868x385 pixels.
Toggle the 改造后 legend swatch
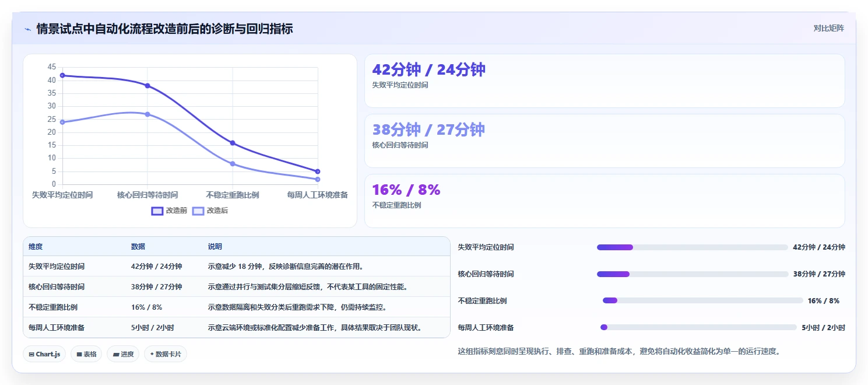click(x=198, y=211)
